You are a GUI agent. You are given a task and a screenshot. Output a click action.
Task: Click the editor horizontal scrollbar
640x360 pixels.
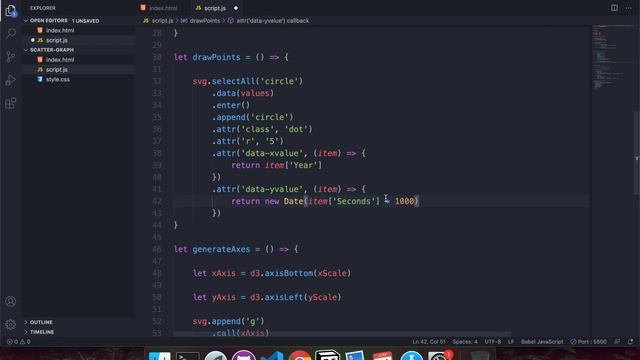click(x=342, y=334)
